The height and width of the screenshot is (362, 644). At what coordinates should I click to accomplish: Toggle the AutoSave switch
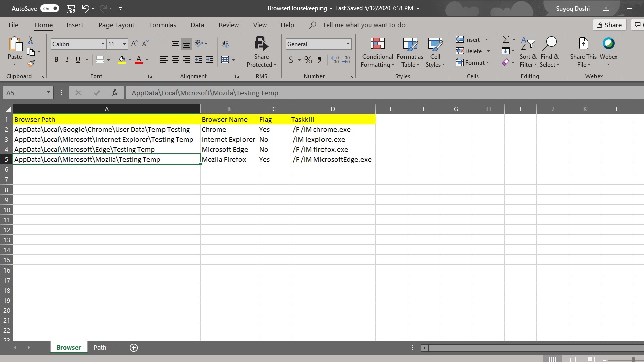pyautogui.click(x=50, y=8)
